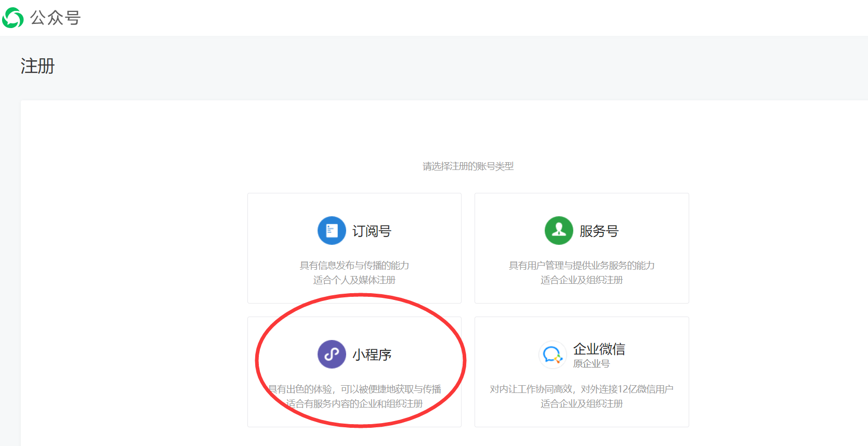Click 适合企业及组织注册 under 服务号 description

point(581,280)
